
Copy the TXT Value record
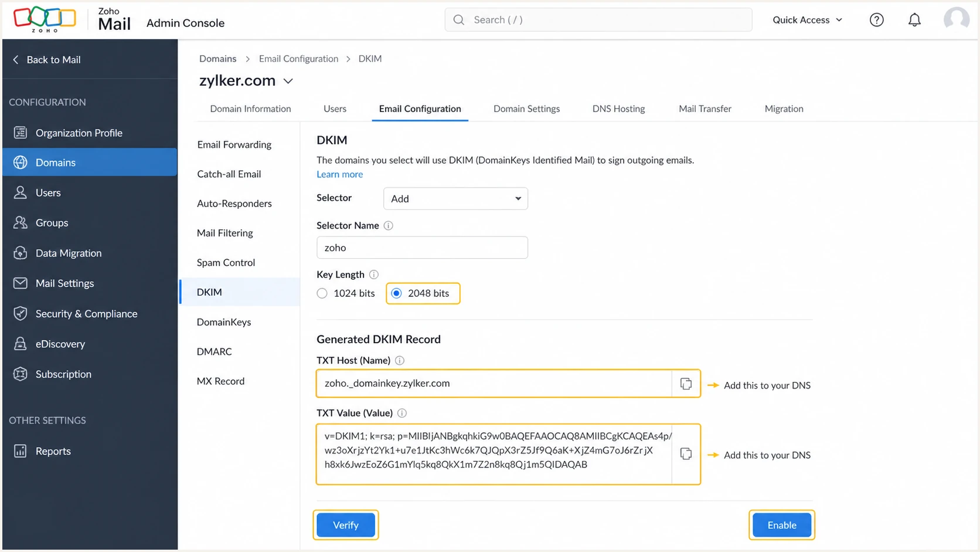pos(686,454)
